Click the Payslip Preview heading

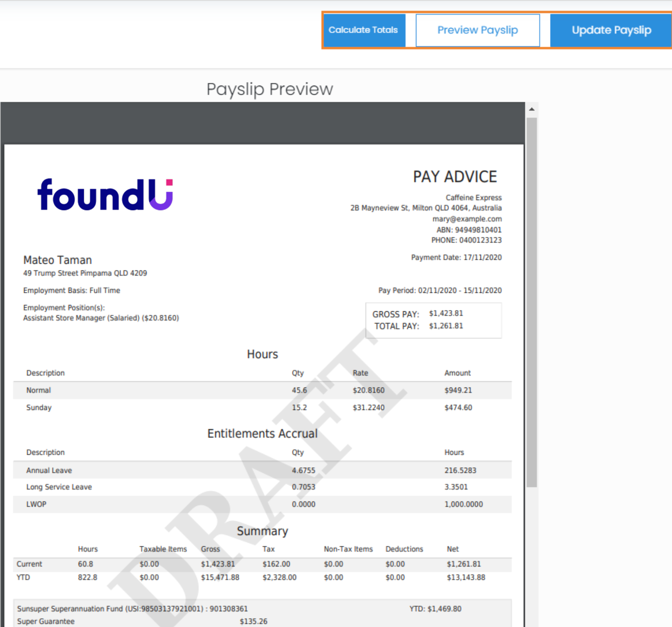pyautogui.click(x=270, y=89)
